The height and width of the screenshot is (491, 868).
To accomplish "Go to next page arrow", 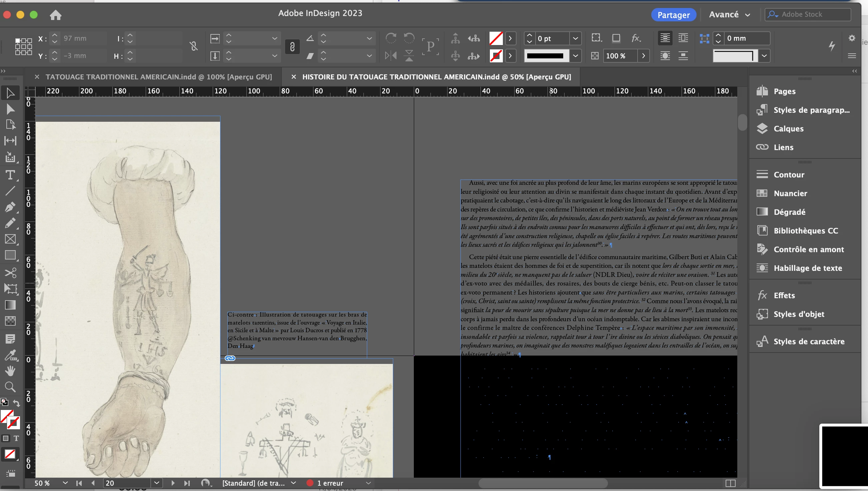I will [173, 483].
